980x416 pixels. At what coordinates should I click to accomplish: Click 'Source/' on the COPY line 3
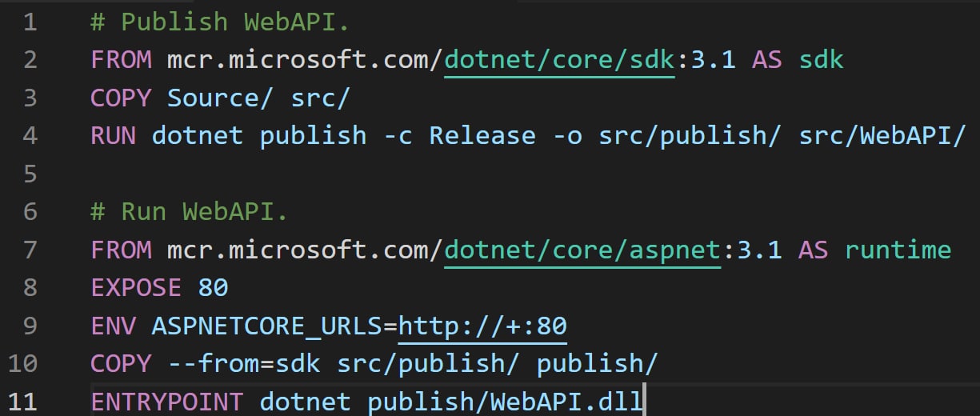click(221, 98)
